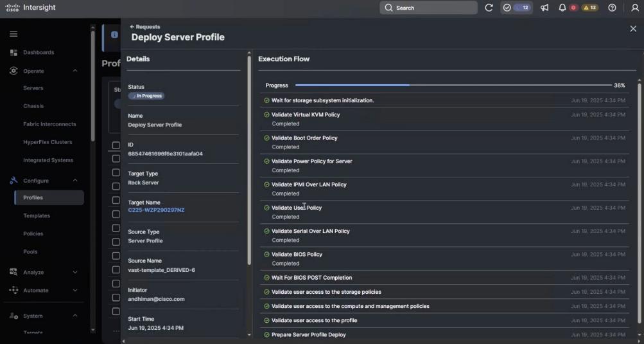The width and height of the screenshot is (644, 344).
Task: Open Policies in the Configure menu
Action: [x=33, y=233]
